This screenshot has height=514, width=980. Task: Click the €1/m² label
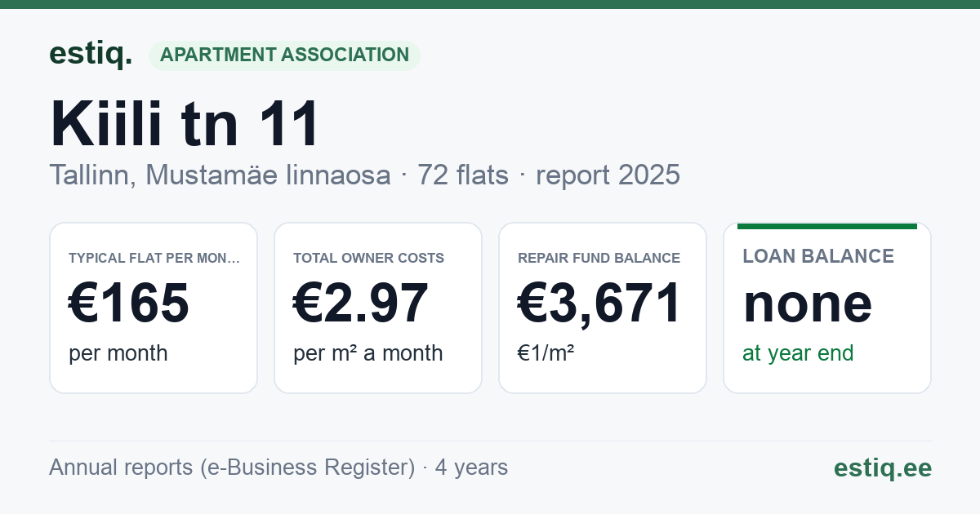(x=546, y=353)
